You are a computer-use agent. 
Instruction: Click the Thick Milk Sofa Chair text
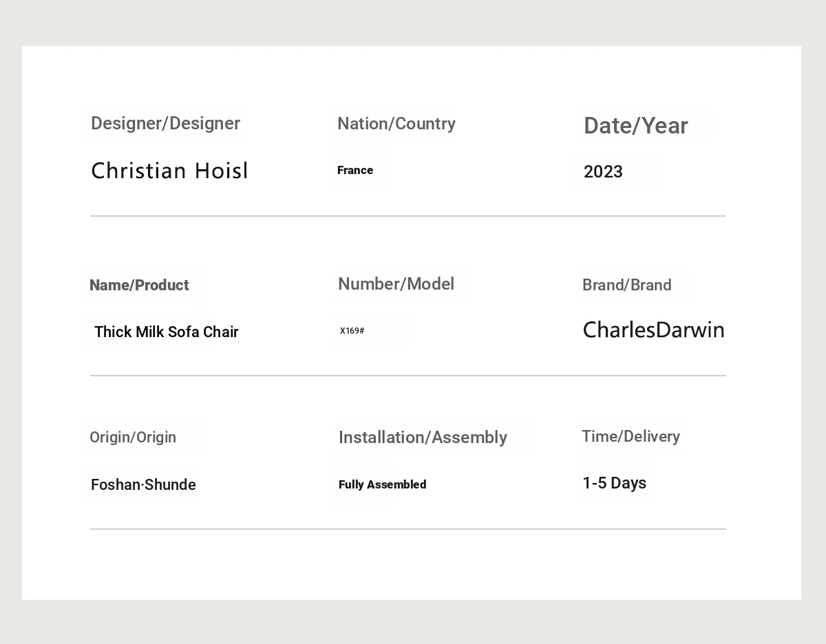pyautogui.click(x=167, y=332)
